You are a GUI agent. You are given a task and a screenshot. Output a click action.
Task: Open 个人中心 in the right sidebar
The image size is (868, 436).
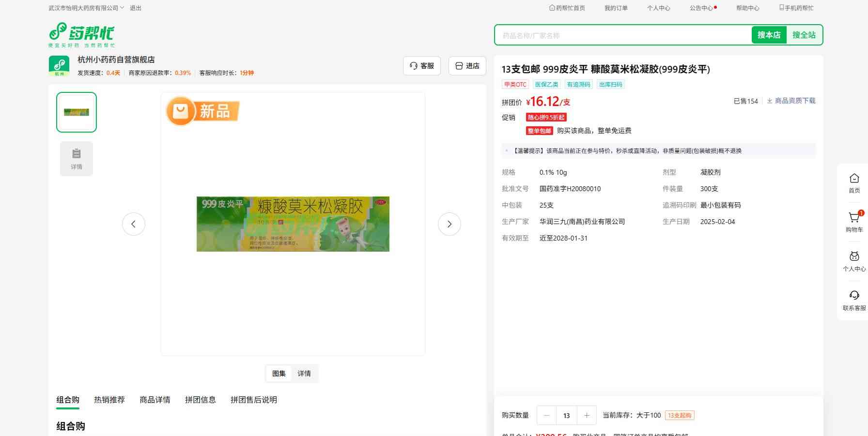click(854, 261)
